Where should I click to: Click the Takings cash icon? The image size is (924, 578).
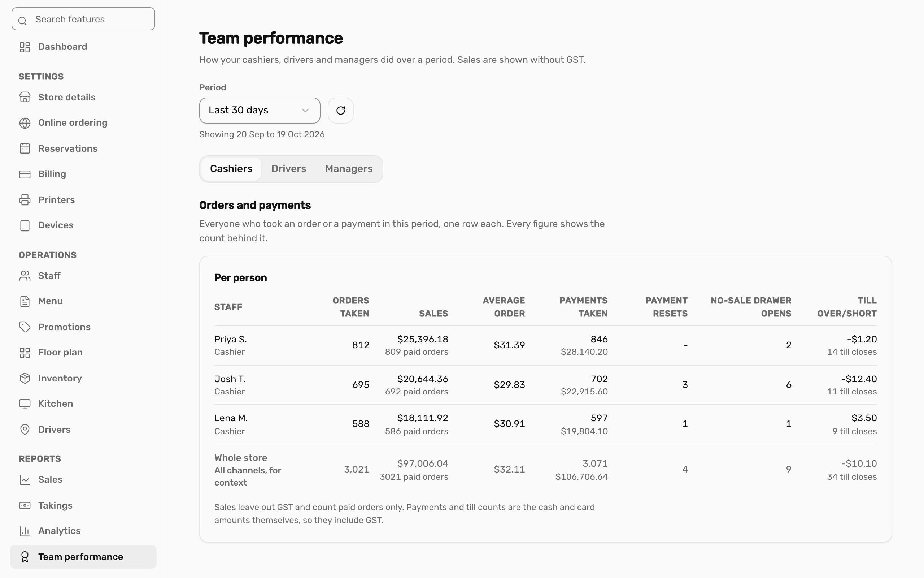pos(25,505)
